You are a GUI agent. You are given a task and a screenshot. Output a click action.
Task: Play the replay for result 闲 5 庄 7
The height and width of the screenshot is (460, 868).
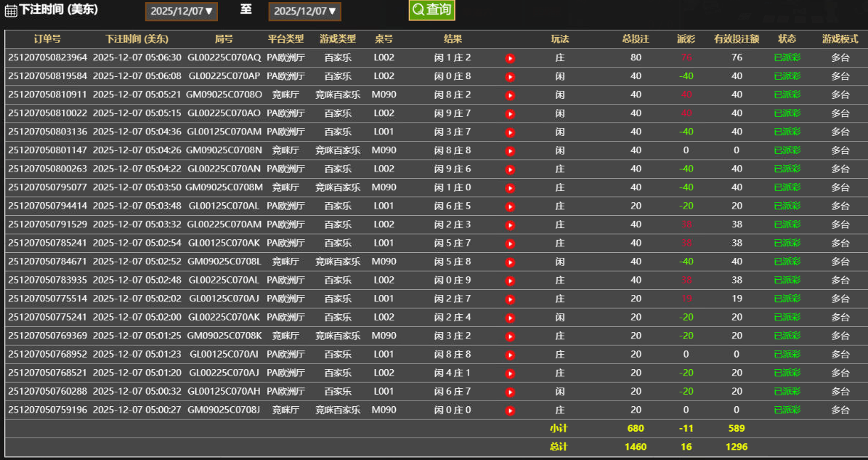(x=511, y=243)
